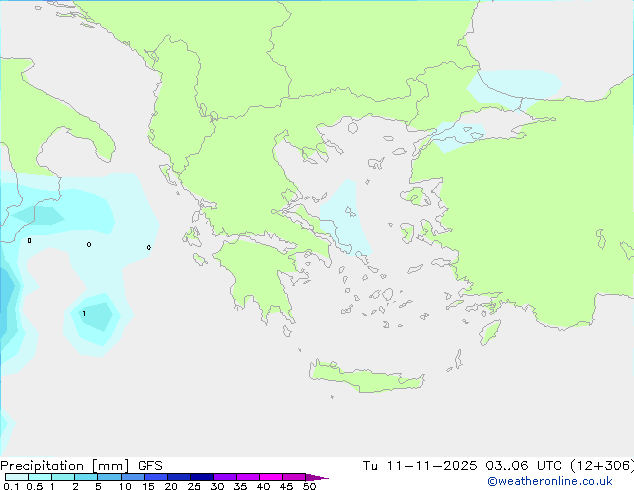Screen dimensions: 634x490
Task: Select the 0.5 to 1 mm legend swatch
Action: coord(40,477)
